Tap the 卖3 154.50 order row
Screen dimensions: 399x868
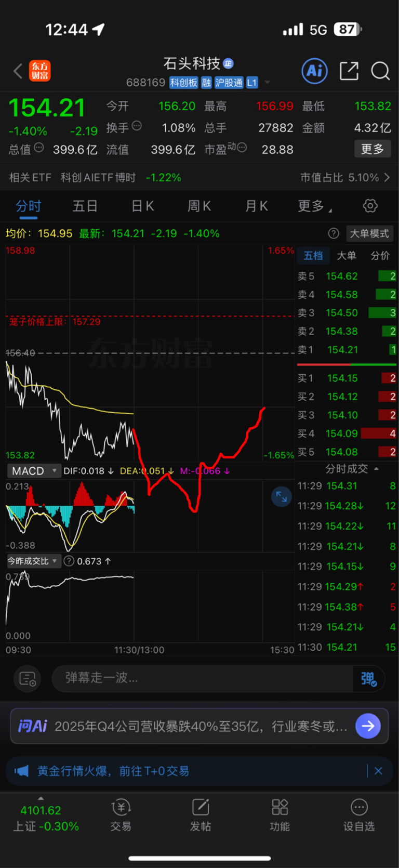(x=347, y=313)
